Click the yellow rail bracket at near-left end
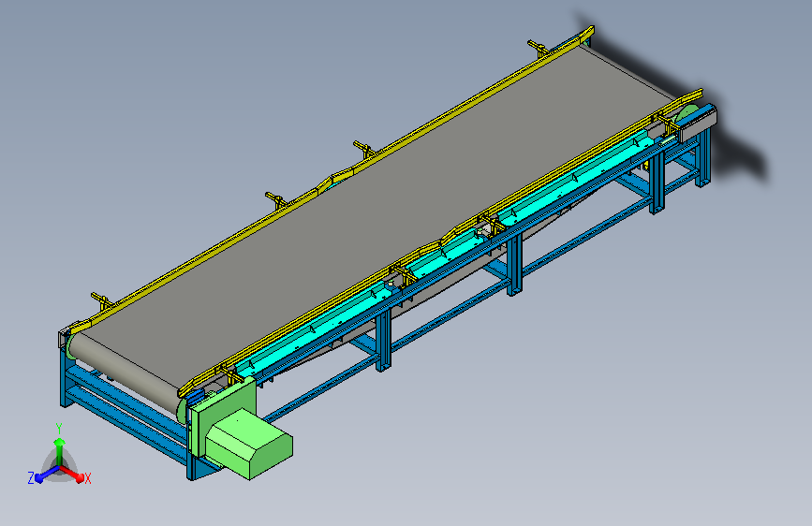The image size is (812, 526). point(101,300)
